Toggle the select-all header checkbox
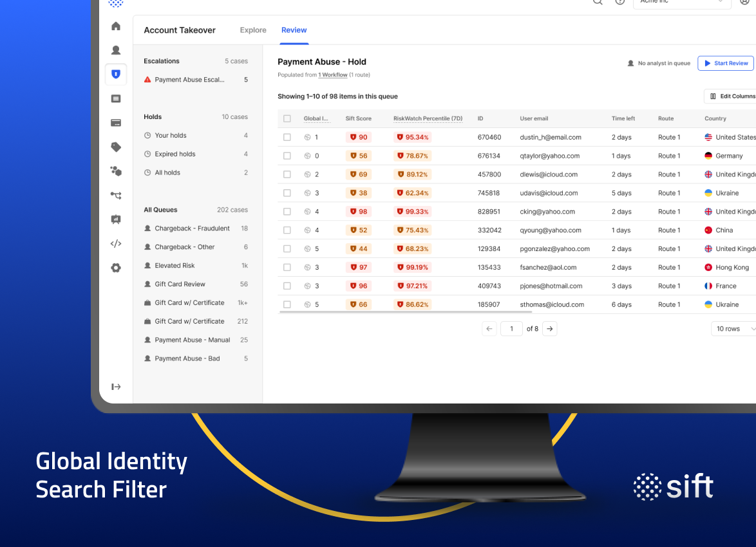Viewport: 756px width, 547px height. click(x=287, y=118)
